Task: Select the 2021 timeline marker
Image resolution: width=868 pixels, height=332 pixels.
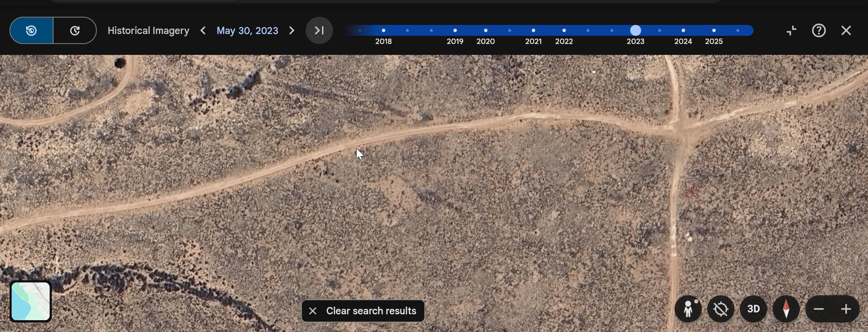Action: 533,30
